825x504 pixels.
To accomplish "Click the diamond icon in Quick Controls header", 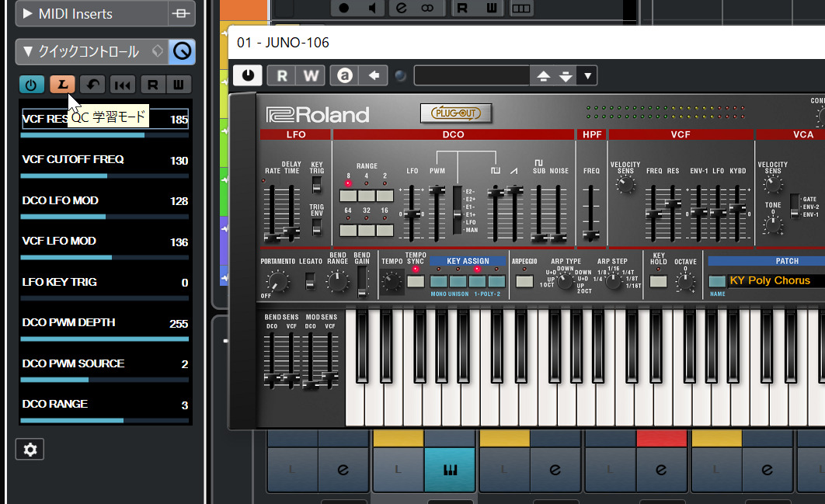I will [x=158, y=50].
